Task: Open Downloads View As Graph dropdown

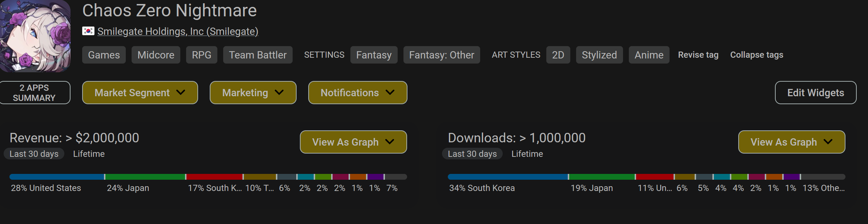Action: coord(792,142)
